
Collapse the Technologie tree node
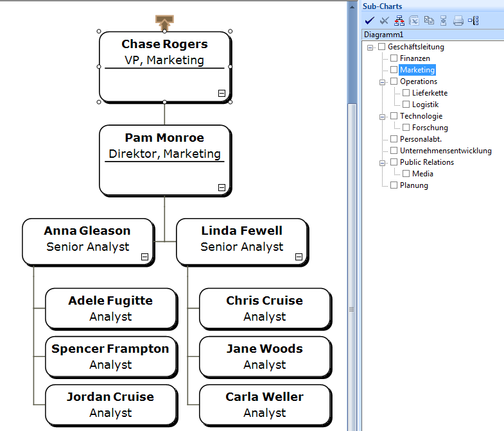[x=383, y=116]
